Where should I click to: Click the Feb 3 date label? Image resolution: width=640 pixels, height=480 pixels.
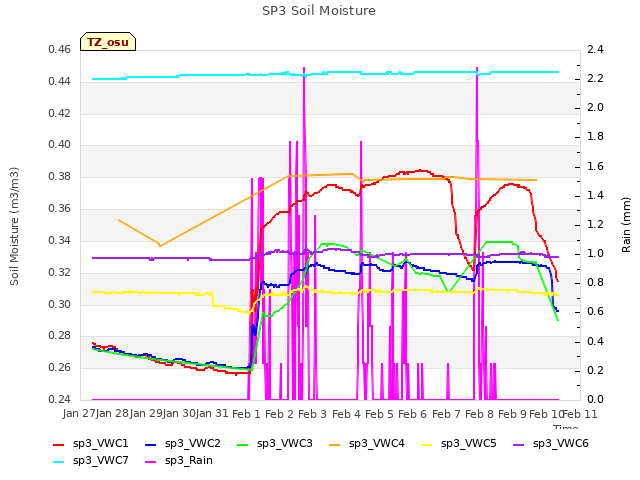[x=313, y=414]
